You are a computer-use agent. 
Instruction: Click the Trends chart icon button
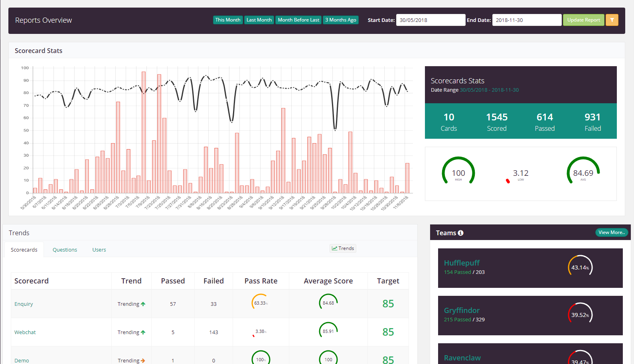point(343,248)
